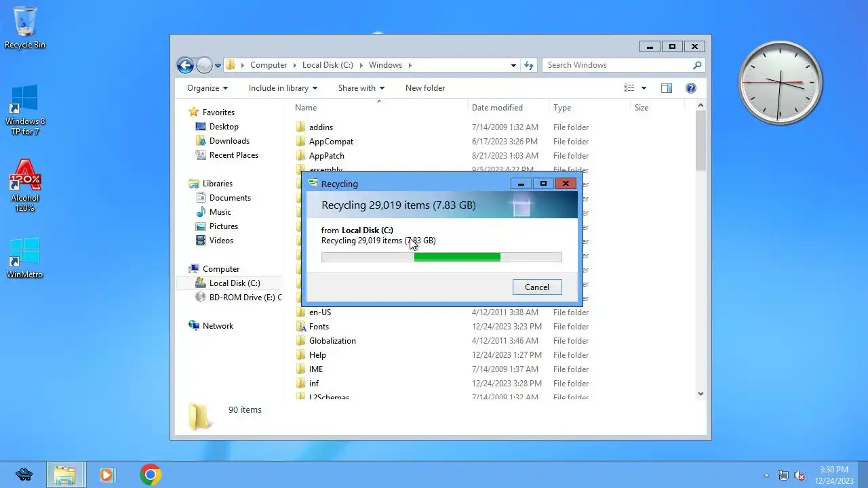Click the refresh button beside address bar
This screenshot has height=488, width=868.
point(530,65)
